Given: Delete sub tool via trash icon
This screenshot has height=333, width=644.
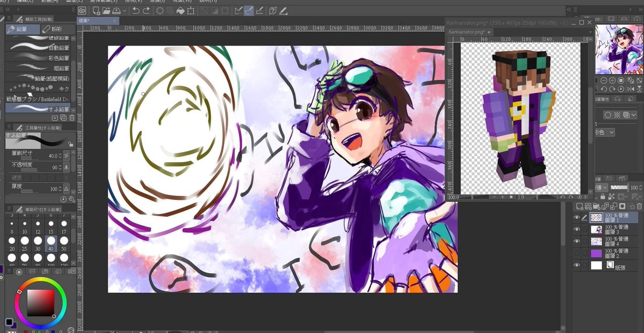Looking at the screenshot, I should 71,118.
